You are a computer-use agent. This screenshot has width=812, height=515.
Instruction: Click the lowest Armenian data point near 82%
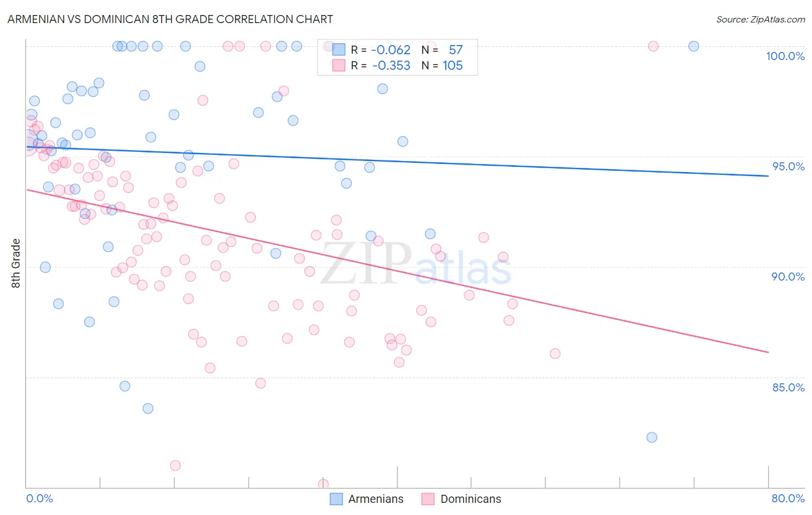pos(651,437)
